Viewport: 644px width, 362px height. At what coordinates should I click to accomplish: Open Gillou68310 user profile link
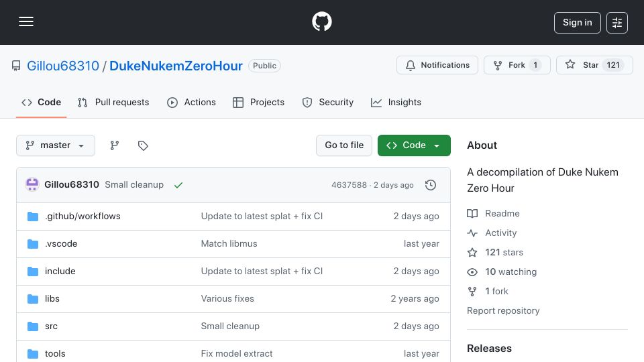[63, 66]
